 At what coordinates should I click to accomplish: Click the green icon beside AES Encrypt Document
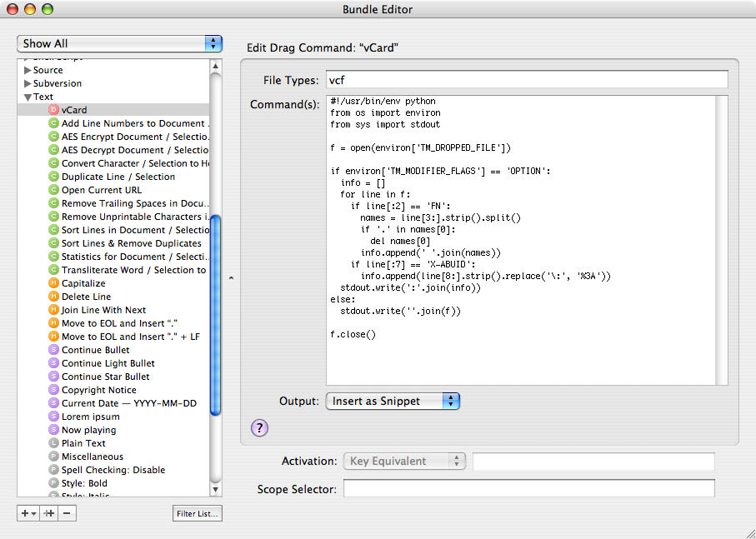53,137
